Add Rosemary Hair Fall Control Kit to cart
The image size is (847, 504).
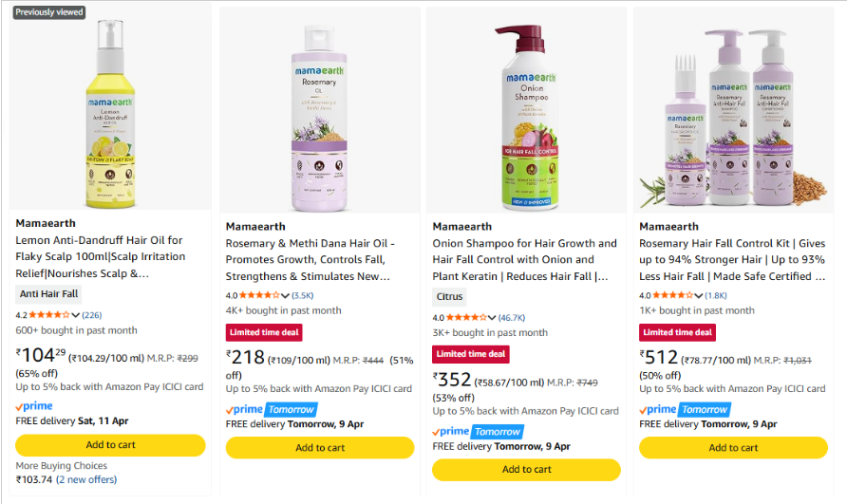pos(733,448)
